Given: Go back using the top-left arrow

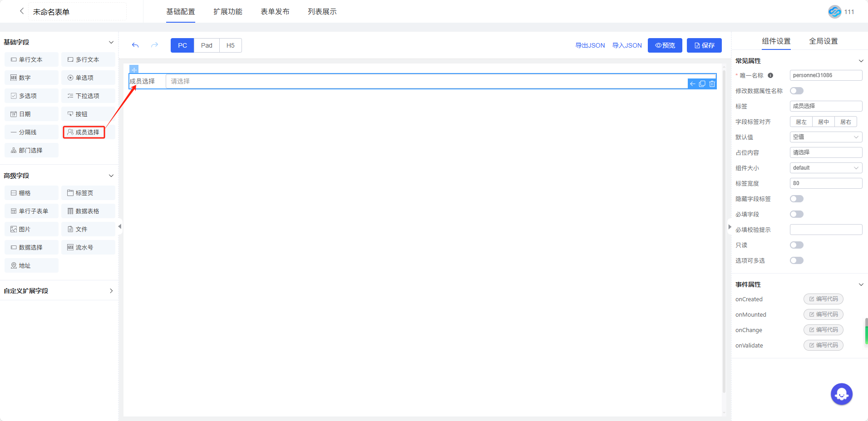Looking at the screenshot, I should (x=21, y=11).
